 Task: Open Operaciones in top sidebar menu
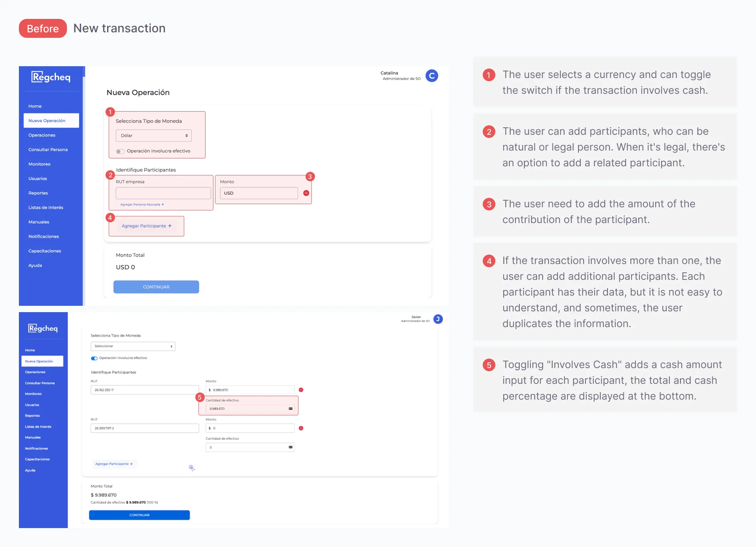click(x=42, y=135)
